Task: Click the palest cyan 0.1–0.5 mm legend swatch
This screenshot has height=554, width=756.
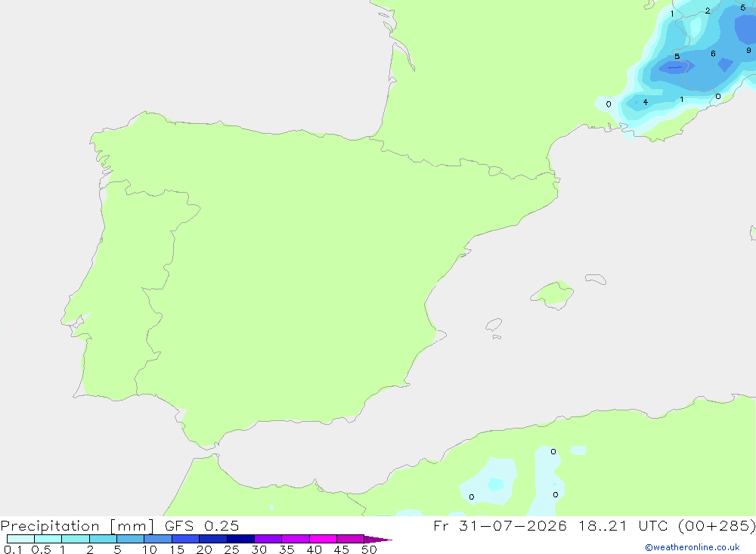Action: coord(20,539)
